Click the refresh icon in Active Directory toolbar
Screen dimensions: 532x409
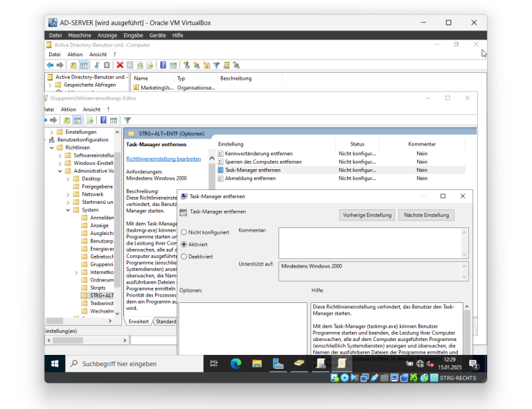[140, 65]
